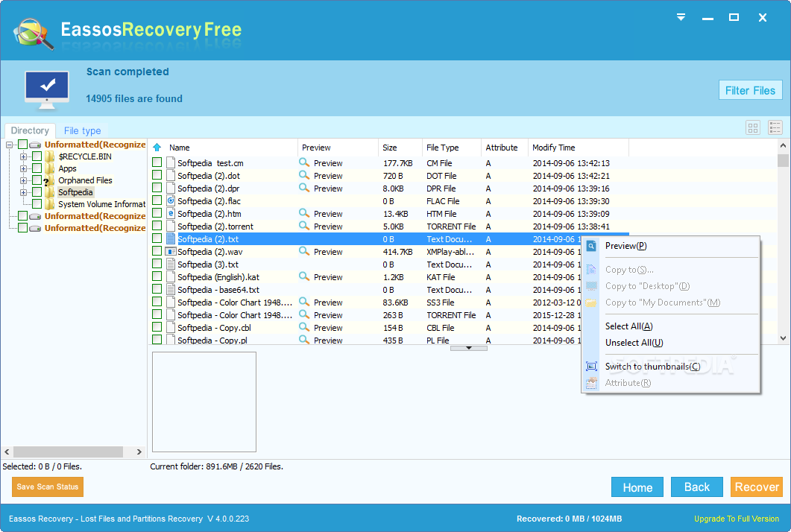791x532 pixels.
Task: Click the orange Recover button
Action: coord(757,487)
